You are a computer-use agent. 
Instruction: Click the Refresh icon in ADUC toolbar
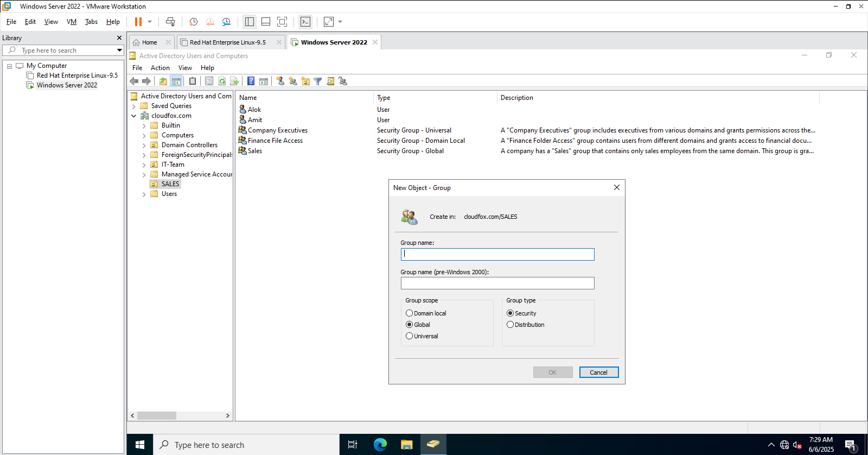222,81
